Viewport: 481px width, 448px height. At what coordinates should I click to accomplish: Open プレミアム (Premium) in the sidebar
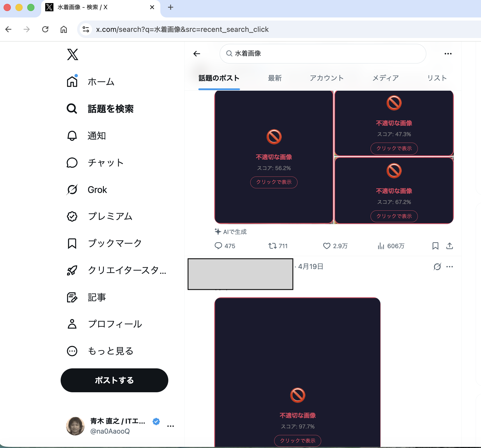pyautogui.click(x=100, y=216)
